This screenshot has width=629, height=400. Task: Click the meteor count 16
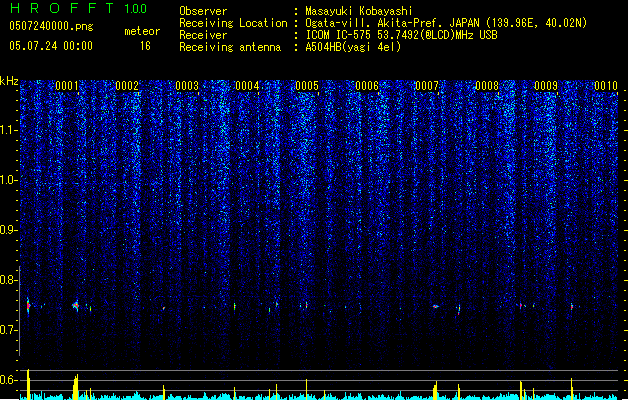[x=145, y=46]
